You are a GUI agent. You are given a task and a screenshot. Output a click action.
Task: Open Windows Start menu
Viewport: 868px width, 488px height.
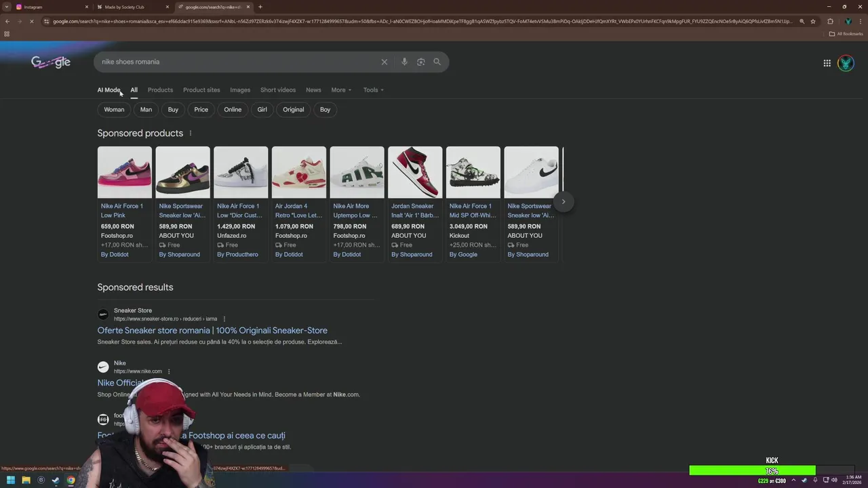[x=11, y=480]
